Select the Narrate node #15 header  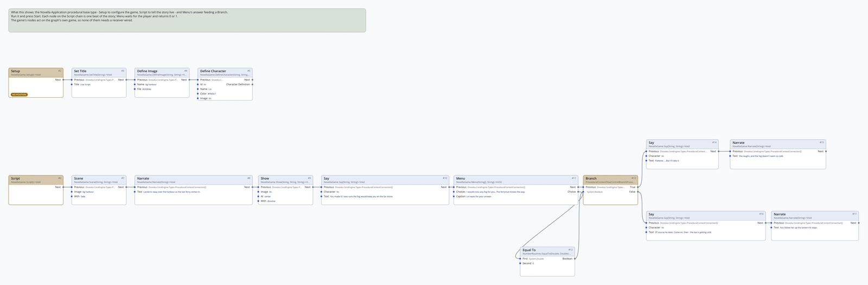coord(778,144)
